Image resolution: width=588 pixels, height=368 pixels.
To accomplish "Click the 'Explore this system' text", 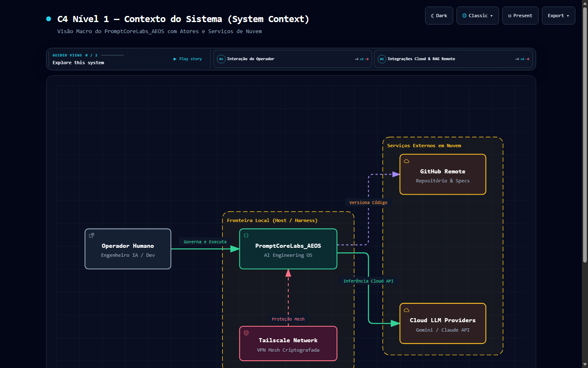I will 78,63.
